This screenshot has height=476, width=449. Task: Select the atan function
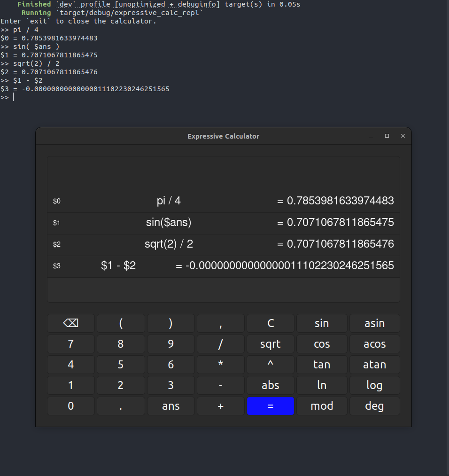click(x=374, y=364)
